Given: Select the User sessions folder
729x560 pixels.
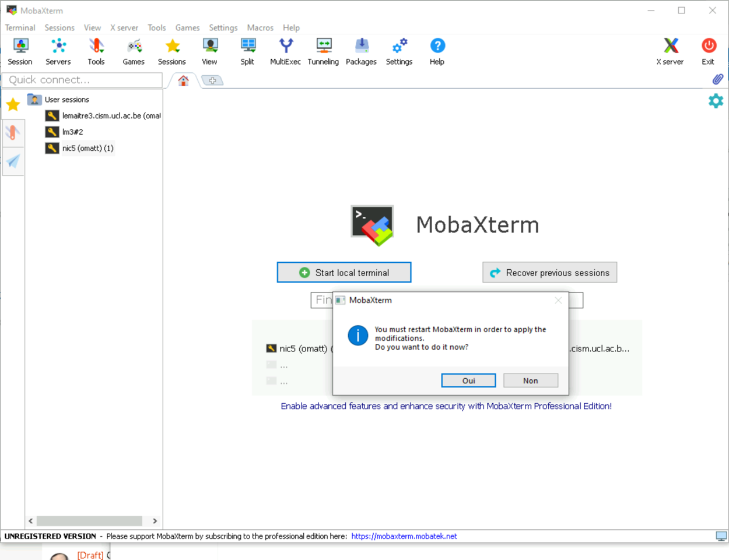Looking at the screenshot, I should pyautogui.click(x=58, y=100).
